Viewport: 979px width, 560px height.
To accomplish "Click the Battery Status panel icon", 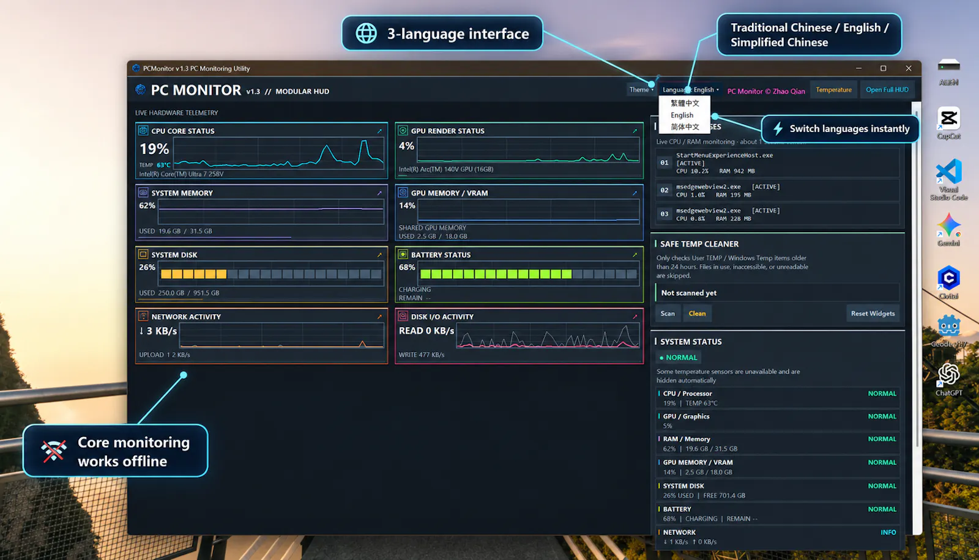I will click(403, 254).
